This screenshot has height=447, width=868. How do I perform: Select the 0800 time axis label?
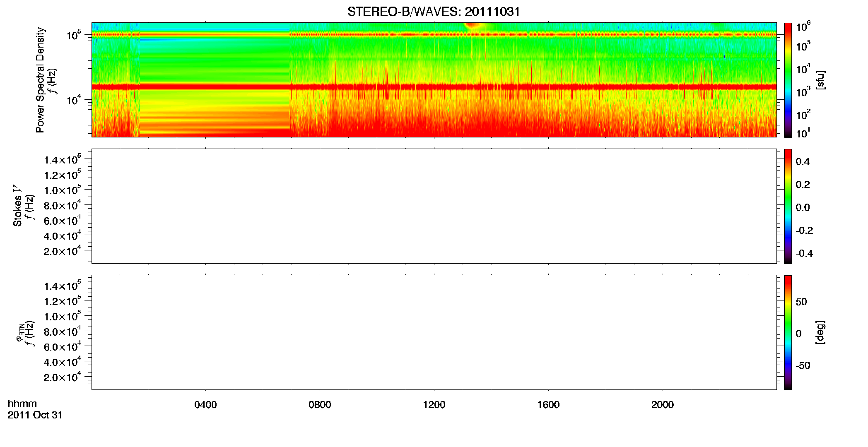320,404
